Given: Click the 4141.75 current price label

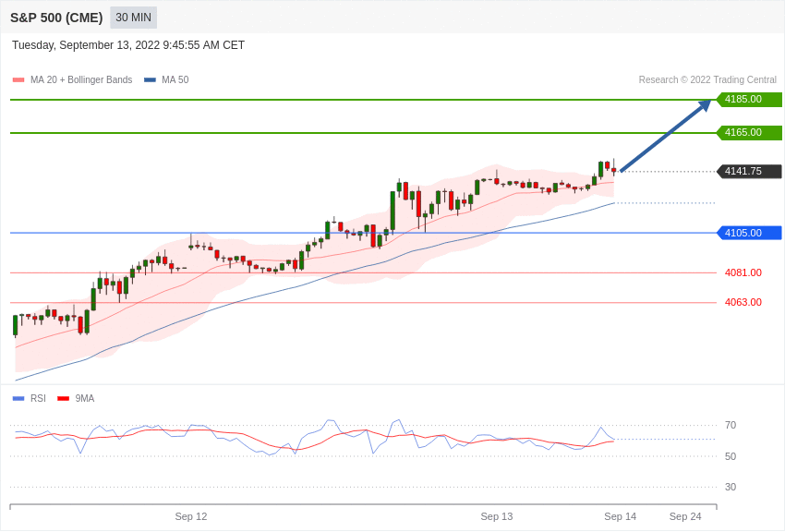Looking at the screenshot, I should 749,171.
